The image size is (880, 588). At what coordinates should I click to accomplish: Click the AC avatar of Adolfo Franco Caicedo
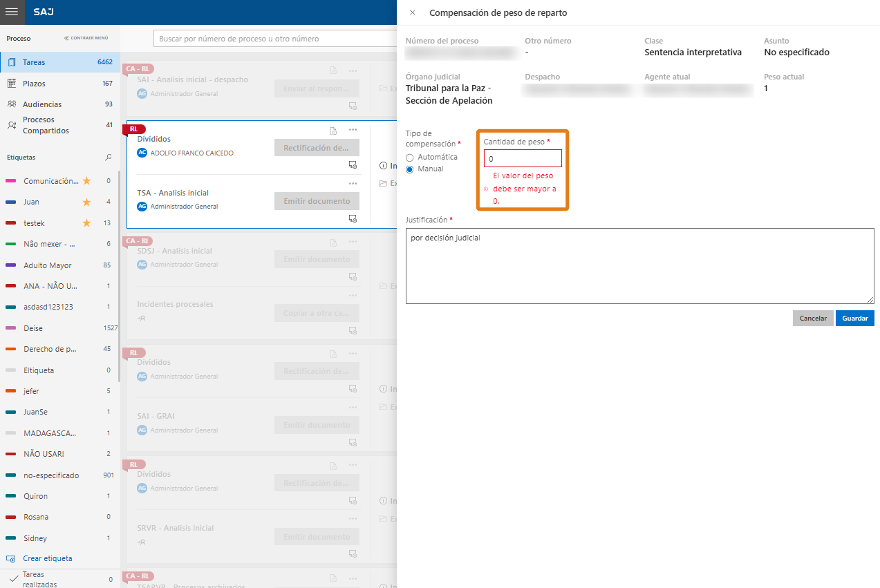coord(142,153)
